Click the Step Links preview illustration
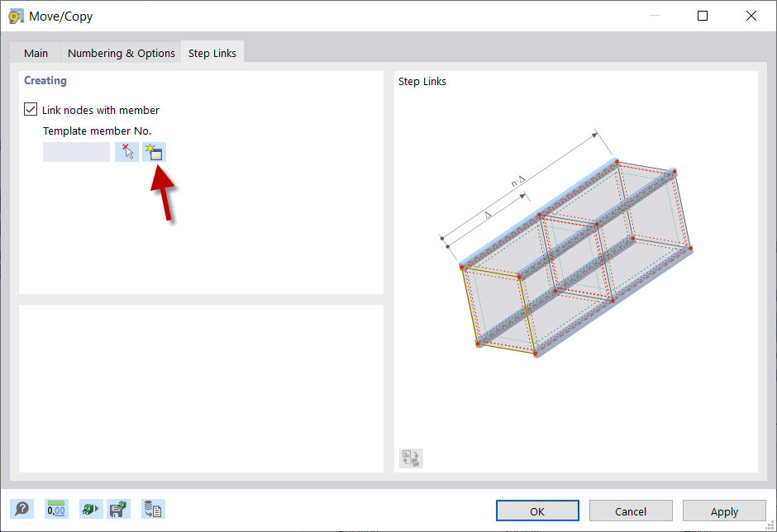Viewport: 777px width, 532px height. coord(566,244)
